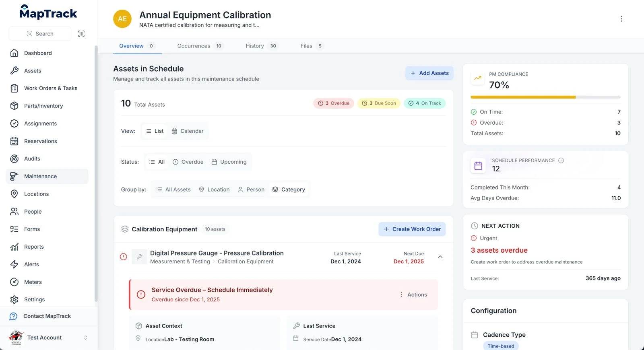Click the MapTrack logo
The height and width of the screenshot is (350, 644).
pos(48,12)
